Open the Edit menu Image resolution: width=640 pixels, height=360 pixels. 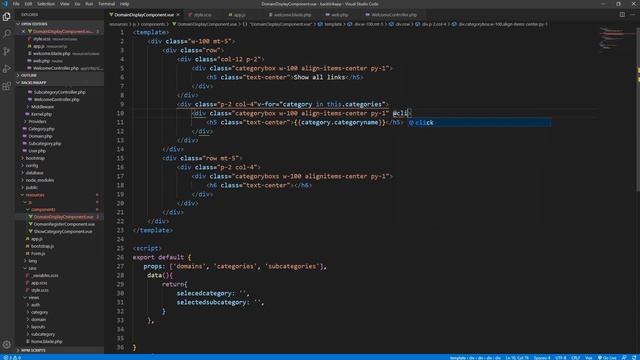tap(28, 4)
